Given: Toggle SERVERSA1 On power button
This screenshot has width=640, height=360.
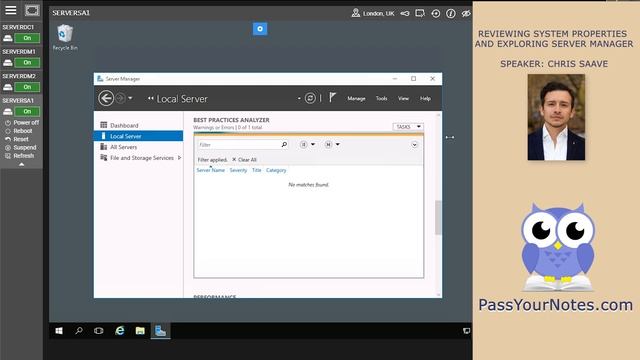Looking at the screenshot, I should (27, 111).
